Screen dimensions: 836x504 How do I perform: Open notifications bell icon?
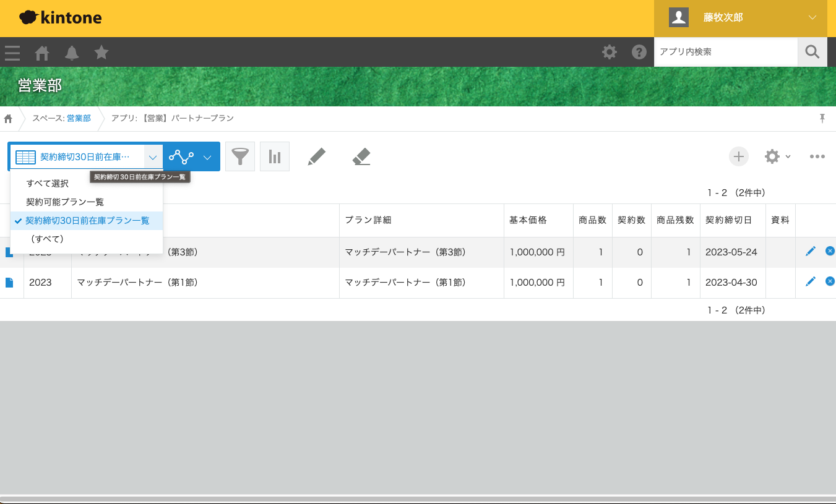[x=72, y=53]
